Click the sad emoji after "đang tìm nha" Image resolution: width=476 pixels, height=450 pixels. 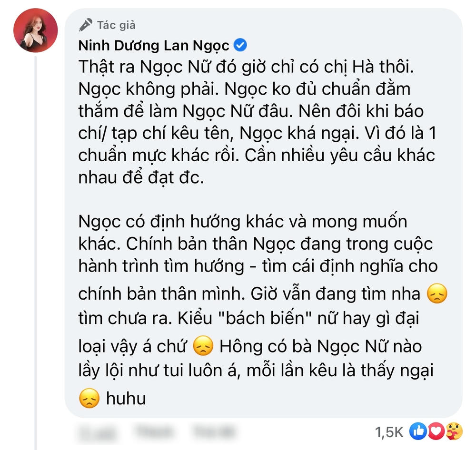point(437,293)
